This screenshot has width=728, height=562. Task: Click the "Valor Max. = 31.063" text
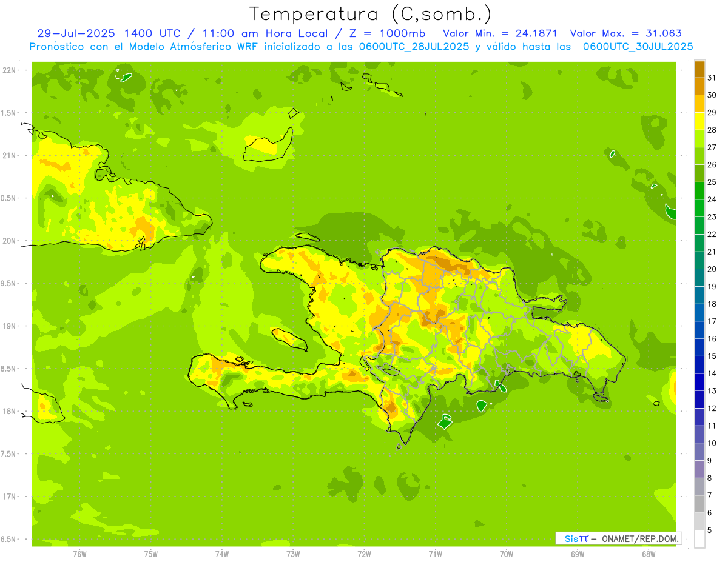[x=626, y=33]
